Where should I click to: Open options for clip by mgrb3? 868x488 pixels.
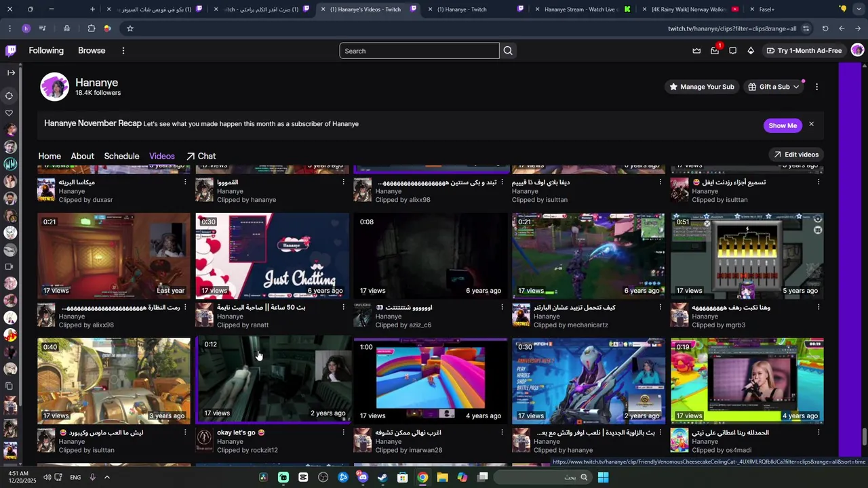tap(818, 307)
